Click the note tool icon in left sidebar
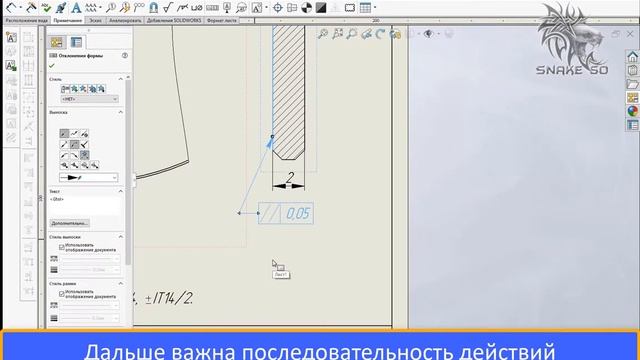This screenshot has height=360, width=640. tap(11, 38)
